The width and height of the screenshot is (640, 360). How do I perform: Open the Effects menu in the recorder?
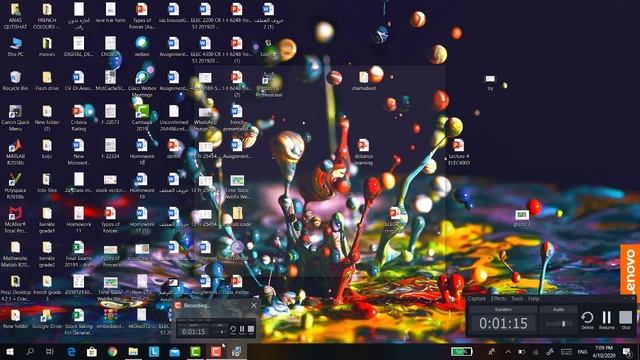pyautogui.click(x=498, y=299)
